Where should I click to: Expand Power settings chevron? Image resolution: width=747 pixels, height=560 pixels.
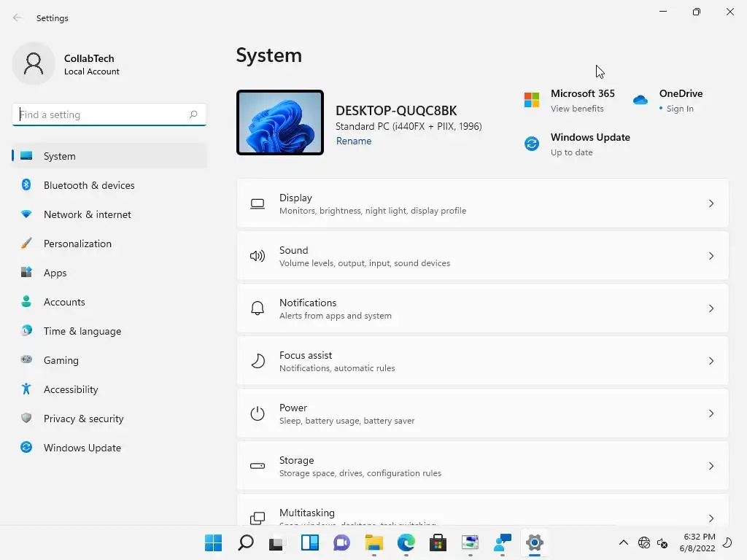711,413
